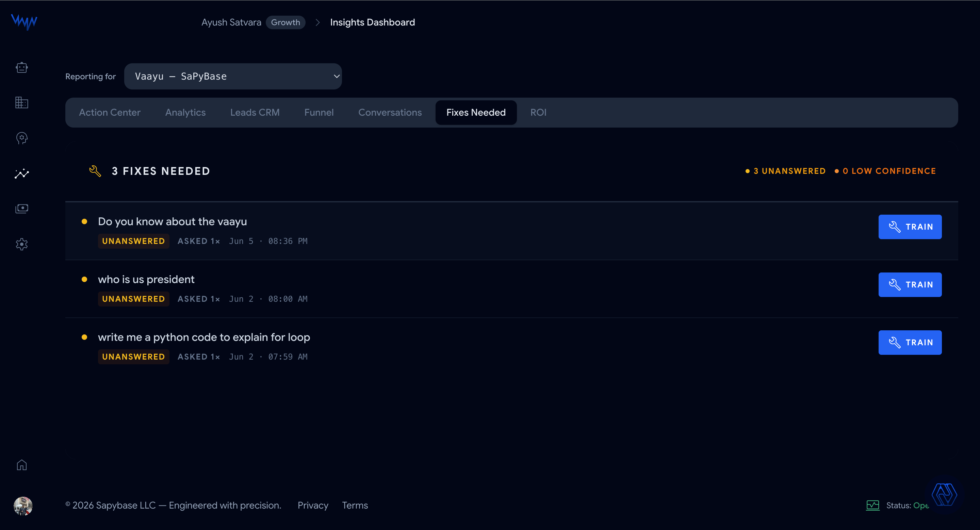Train the 'Do you know about the vaayu' question

point(910,227)
